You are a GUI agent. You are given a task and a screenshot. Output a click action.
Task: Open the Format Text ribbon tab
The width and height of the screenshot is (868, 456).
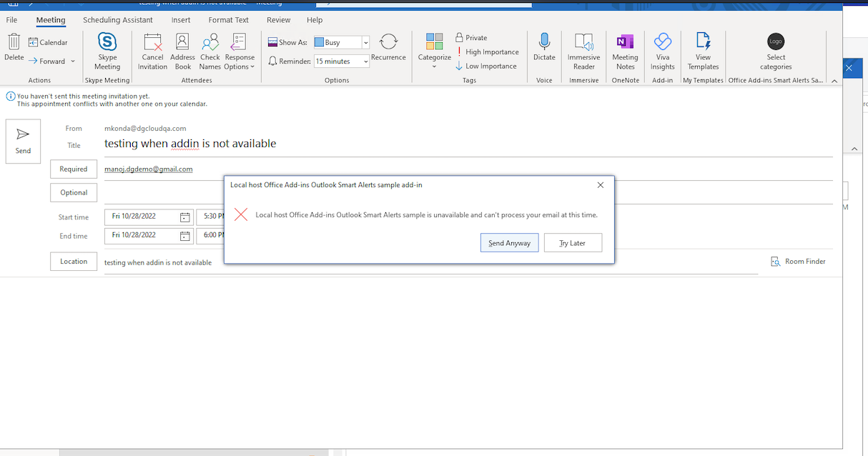(228, 19)
